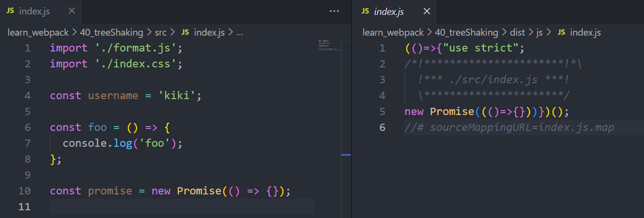644x218 pixels.
Task: Open learn_webpack breadcrumb in left editor
Action: pyautogui.click(x=39, y=32)
